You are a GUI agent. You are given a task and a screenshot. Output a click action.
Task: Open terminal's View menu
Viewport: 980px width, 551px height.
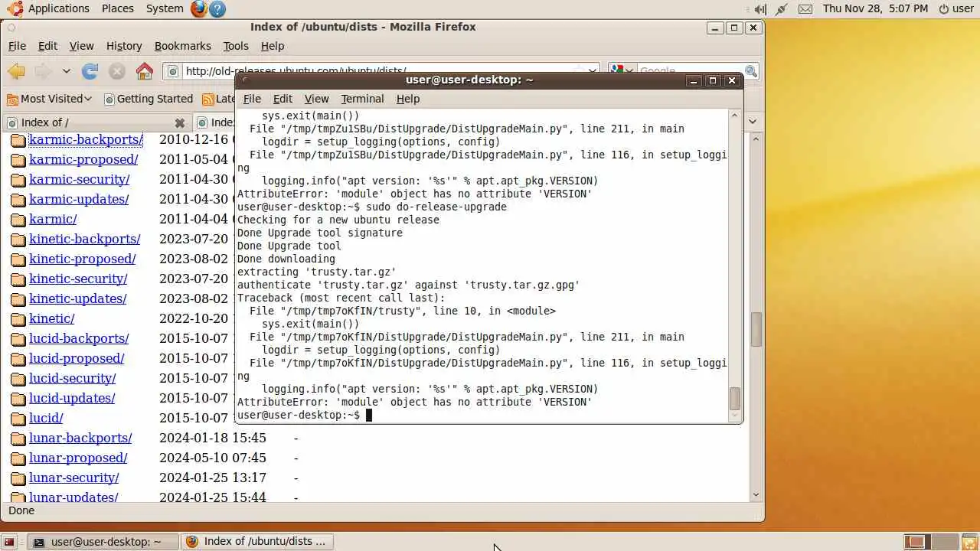tap(316, 99)
